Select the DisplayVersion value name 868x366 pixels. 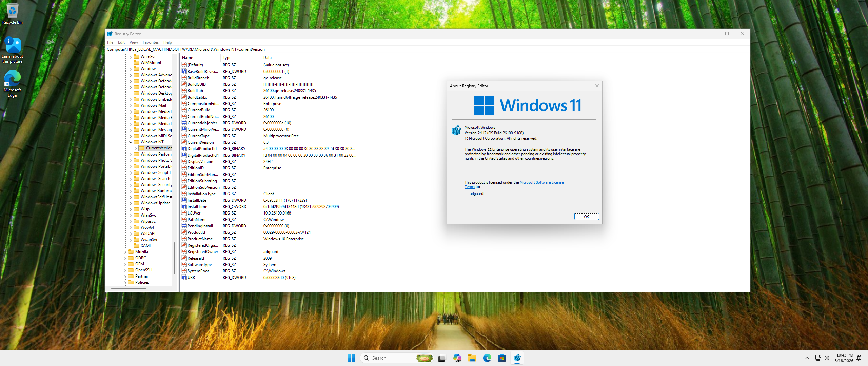coord(200,162)
